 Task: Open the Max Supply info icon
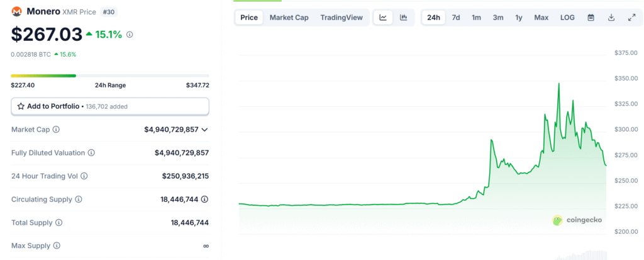[x=57, y=246]
